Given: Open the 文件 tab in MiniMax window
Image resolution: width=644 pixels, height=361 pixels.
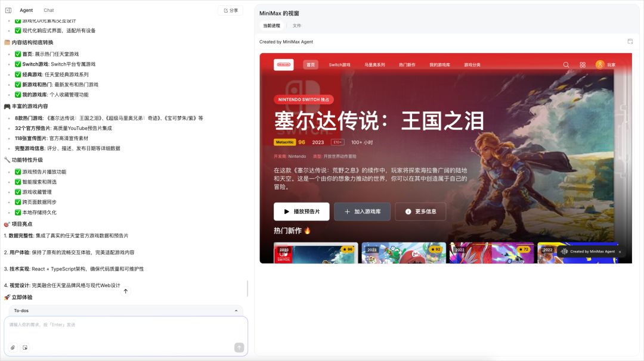Looking at the screenshot, I should [x=297, y=26].
